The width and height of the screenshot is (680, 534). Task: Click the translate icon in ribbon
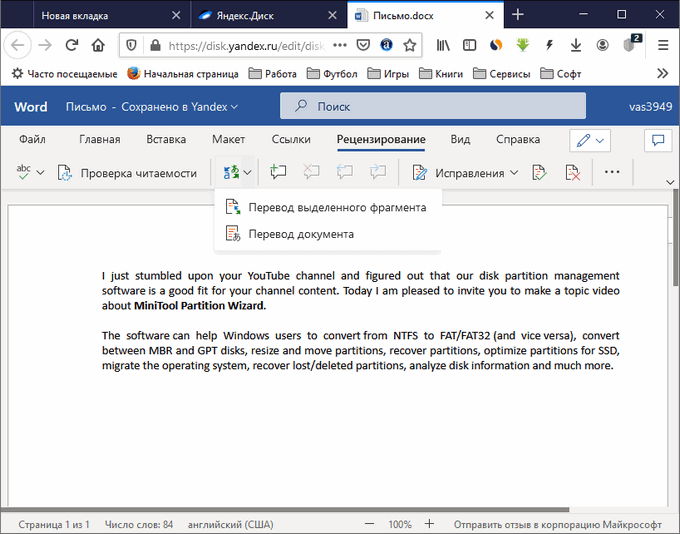pos(231,173)
